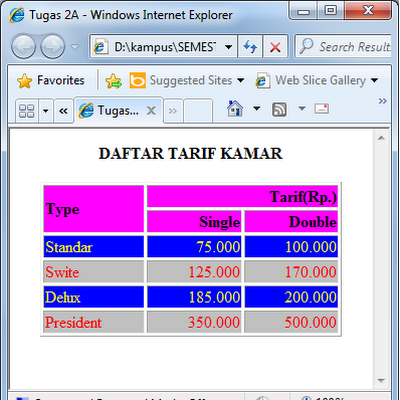The image size is (400, 400).
Task: Click the 100.000 table cell
Action: coord(291,247)
